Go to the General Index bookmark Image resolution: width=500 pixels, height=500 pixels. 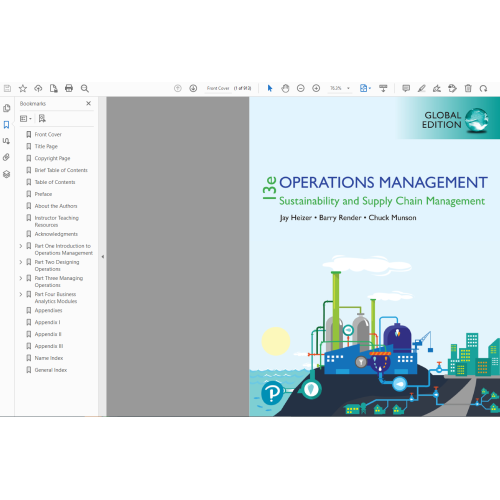(51, 370)
